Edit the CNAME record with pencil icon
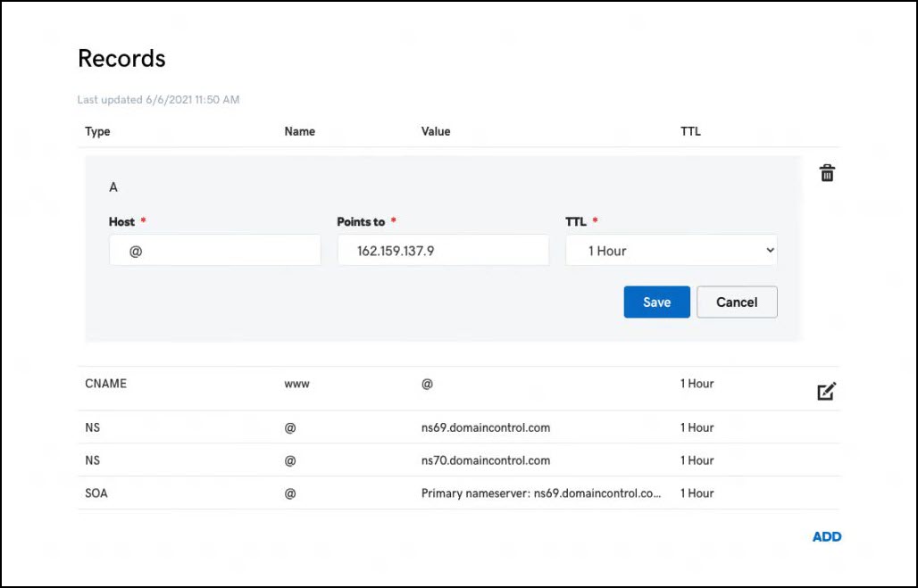This screenshot has width=918, height=588. click(827, 392)
